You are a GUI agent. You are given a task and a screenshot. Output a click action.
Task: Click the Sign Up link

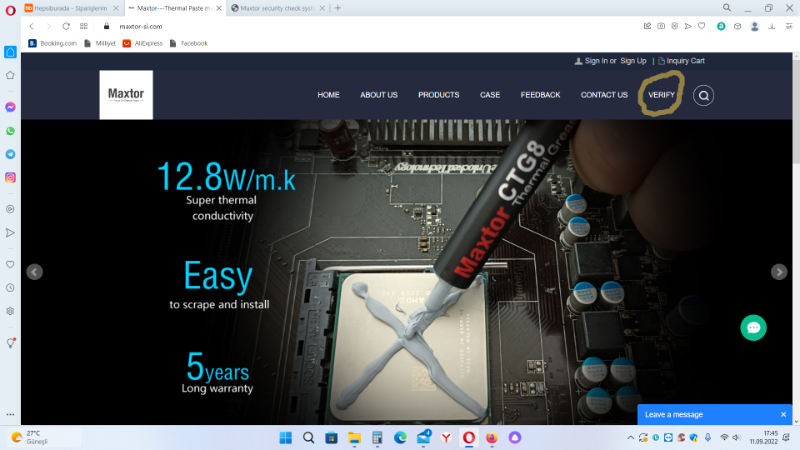click(x=633, y=61)
